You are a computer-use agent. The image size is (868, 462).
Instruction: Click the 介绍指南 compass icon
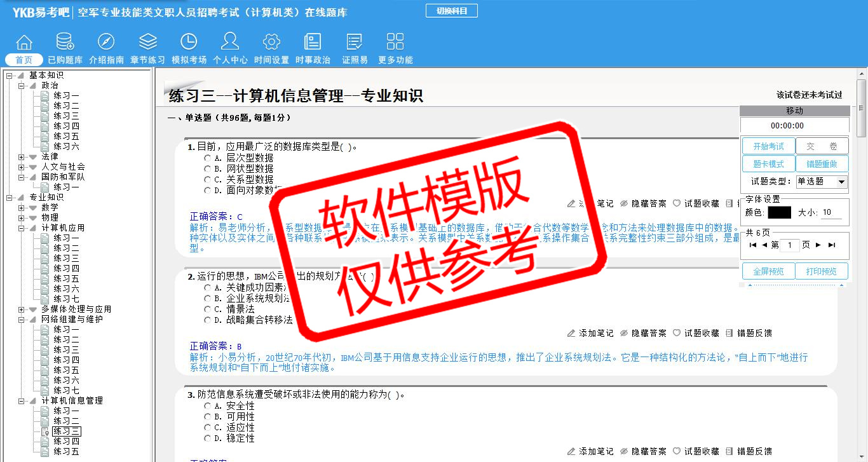click(x=106, y=42)
